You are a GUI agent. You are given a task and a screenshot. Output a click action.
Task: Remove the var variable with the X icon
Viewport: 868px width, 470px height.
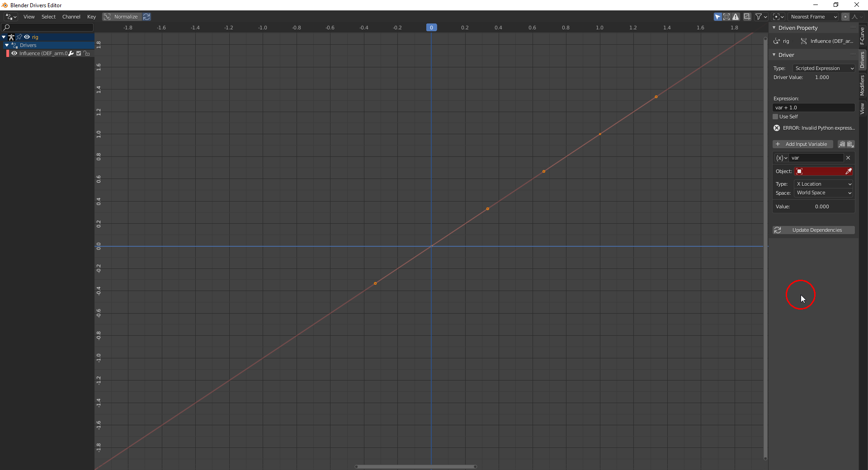(x=849, y=158)
